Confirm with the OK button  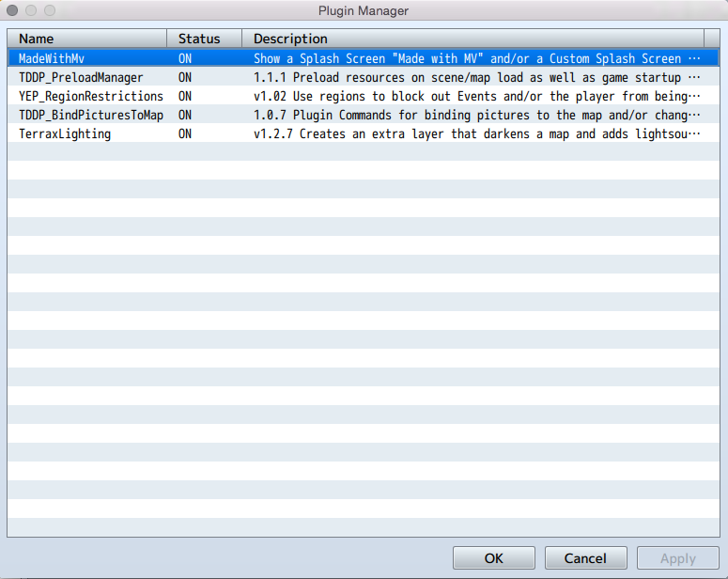click(x=493, y=557)
